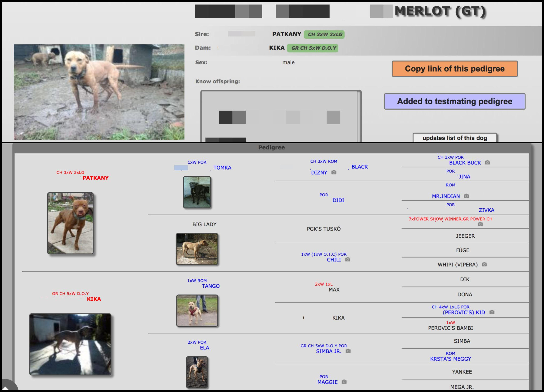Open CHILI pedigree link
This screenshot has width=544, height=392.
pyautogui.click(x=334, y=260)
